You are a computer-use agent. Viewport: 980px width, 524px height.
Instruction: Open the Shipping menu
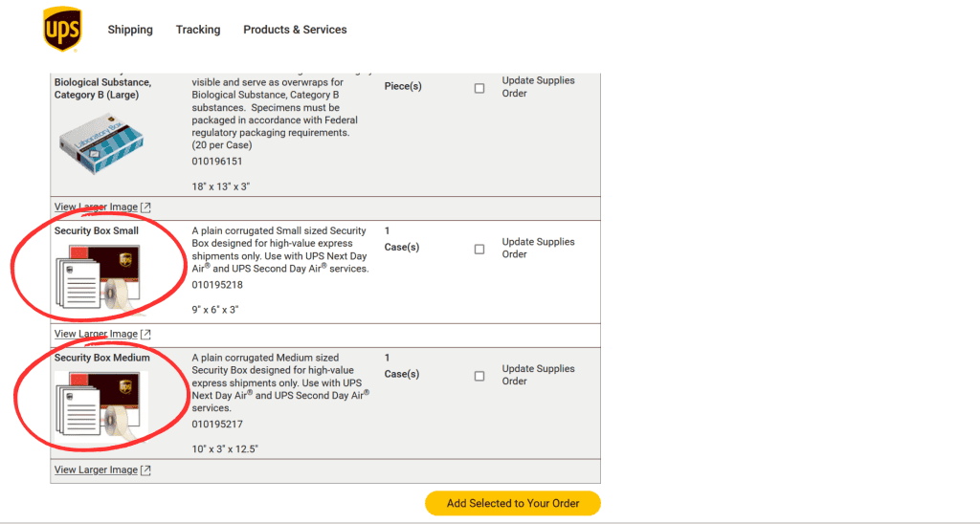pos(130,30)
